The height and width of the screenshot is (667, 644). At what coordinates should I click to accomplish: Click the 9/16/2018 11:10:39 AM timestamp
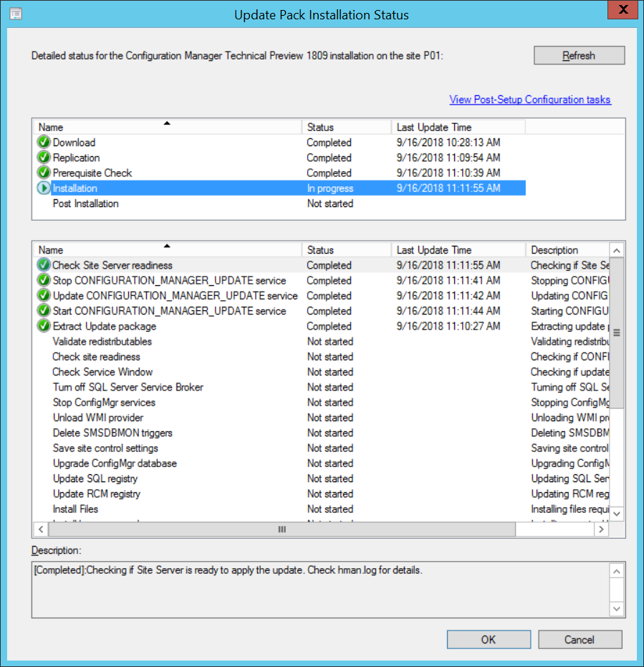click(x=448, y=173)
